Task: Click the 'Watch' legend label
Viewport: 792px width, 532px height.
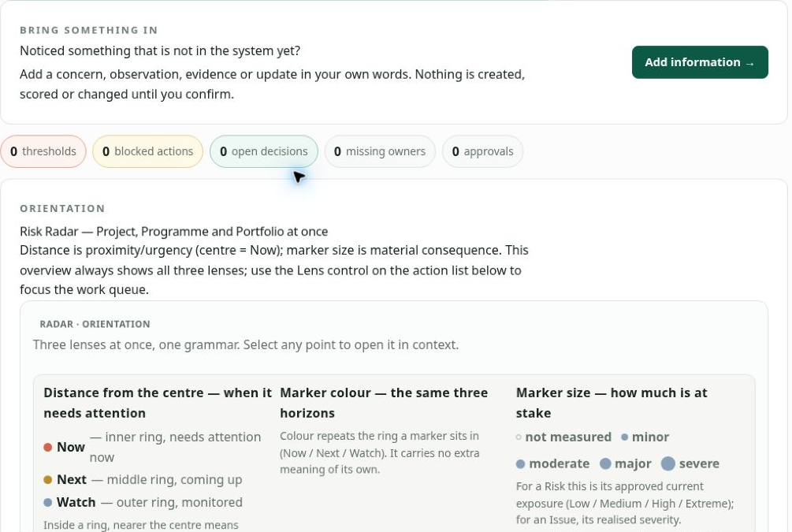Action: click(x=76, y=503)
